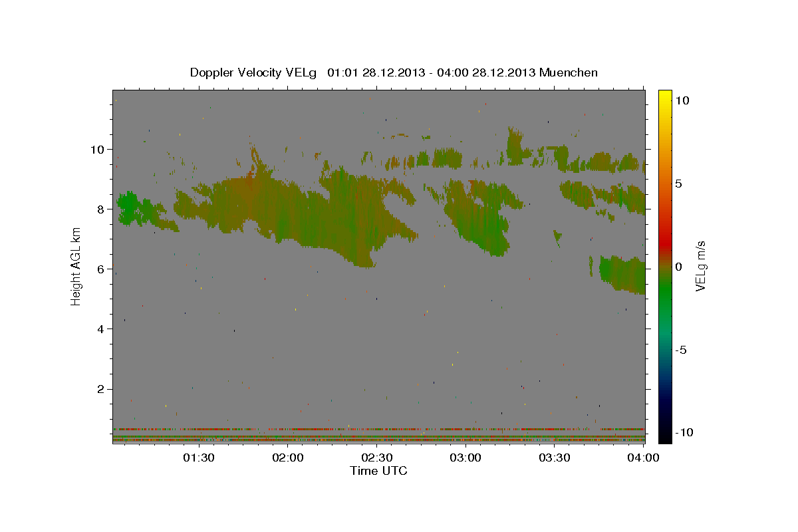Click the low cloud echo near 6 km at 04:00
The width and height of the screenshot is (798, 532).
tap(622, 274)
